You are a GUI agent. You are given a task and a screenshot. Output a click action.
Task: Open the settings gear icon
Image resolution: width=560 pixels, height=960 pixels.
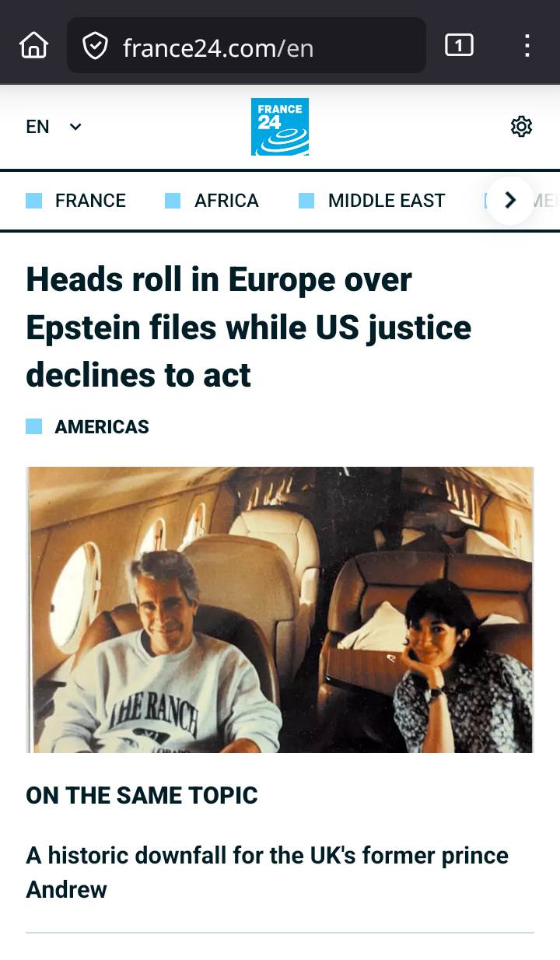pyautogui.click(x=521, y=127)
